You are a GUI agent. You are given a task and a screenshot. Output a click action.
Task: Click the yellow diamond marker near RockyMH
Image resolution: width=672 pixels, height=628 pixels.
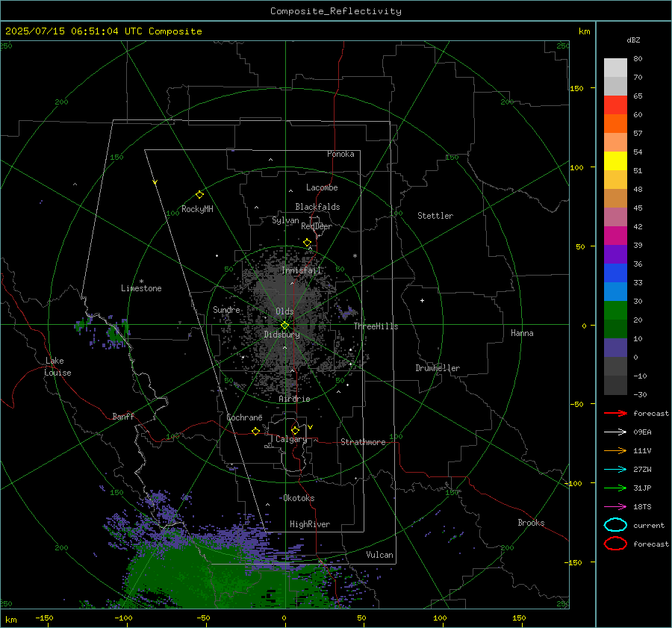199,195
